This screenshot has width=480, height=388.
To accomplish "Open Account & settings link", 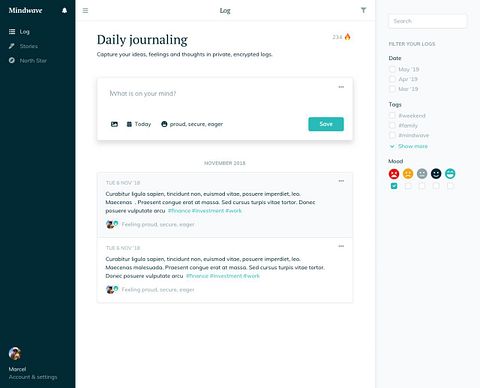I will tap(33, 377).
